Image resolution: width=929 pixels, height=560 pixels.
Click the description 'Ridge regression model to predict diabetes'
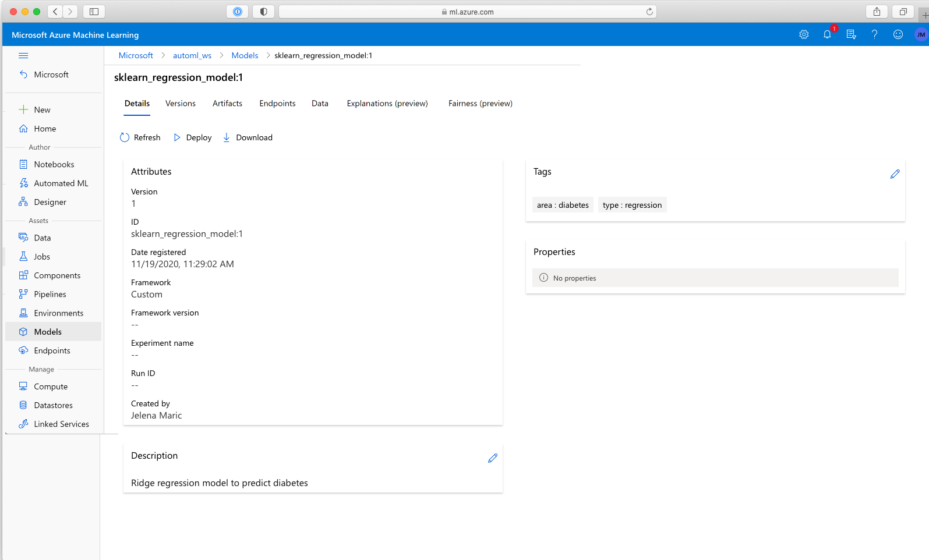[x=220, y=483]
